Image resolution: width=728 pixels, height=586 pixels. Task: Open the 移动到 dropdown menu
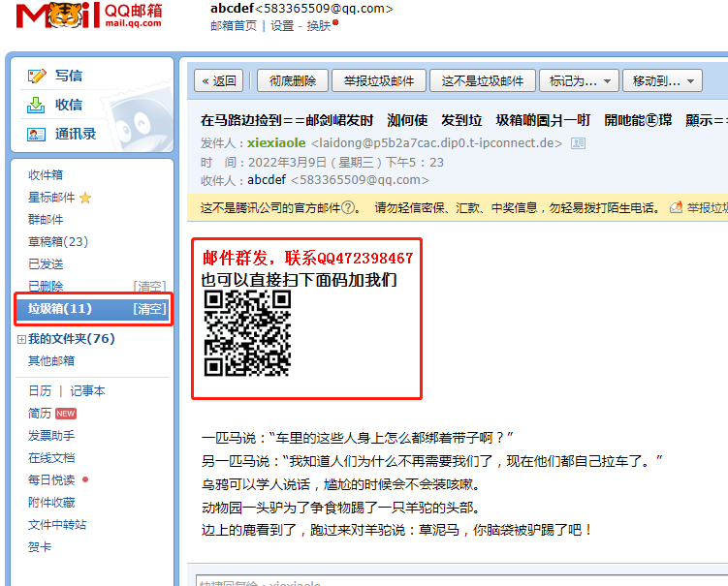click(x=662, y=81)
